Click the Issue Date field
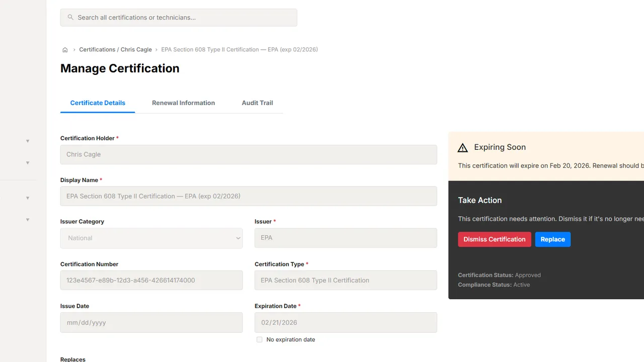Image resolution: width=644 pixels, height=362 pixels. click(x=151, y=322)
